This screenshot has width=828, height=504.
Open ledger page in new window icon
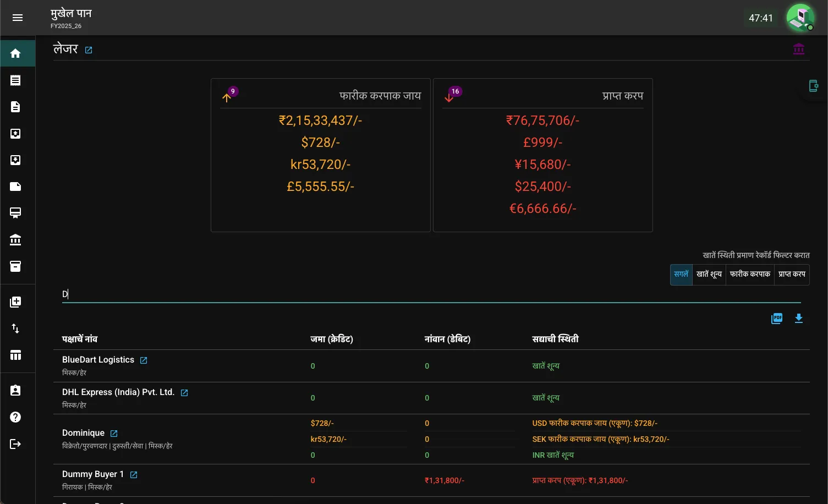[x=89, y=50]
